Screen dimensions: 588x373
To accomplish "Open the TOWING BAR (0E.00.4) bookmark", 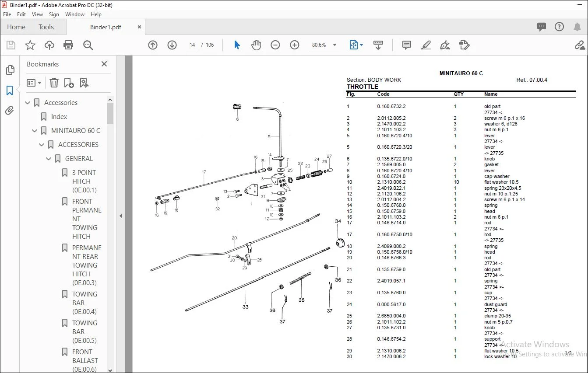I will click(85, 303).
